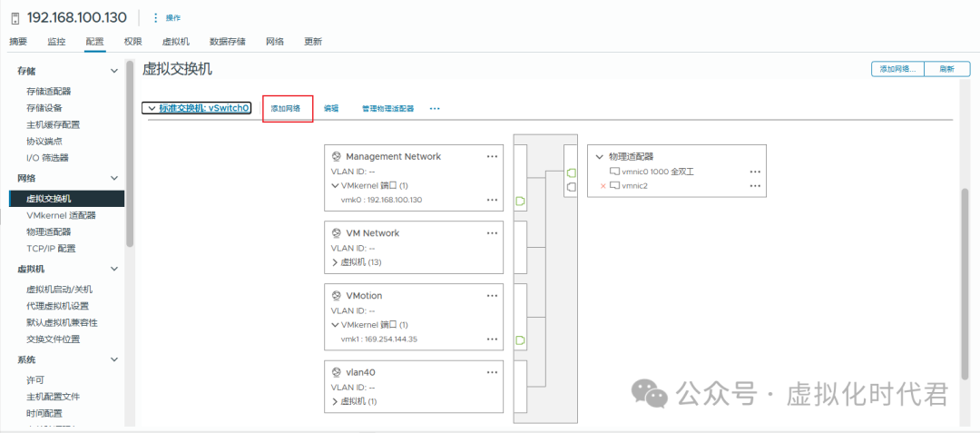Click the 刷新 button
The height and width of the screenshot is (433, 980).
click(x=946, y=69)
